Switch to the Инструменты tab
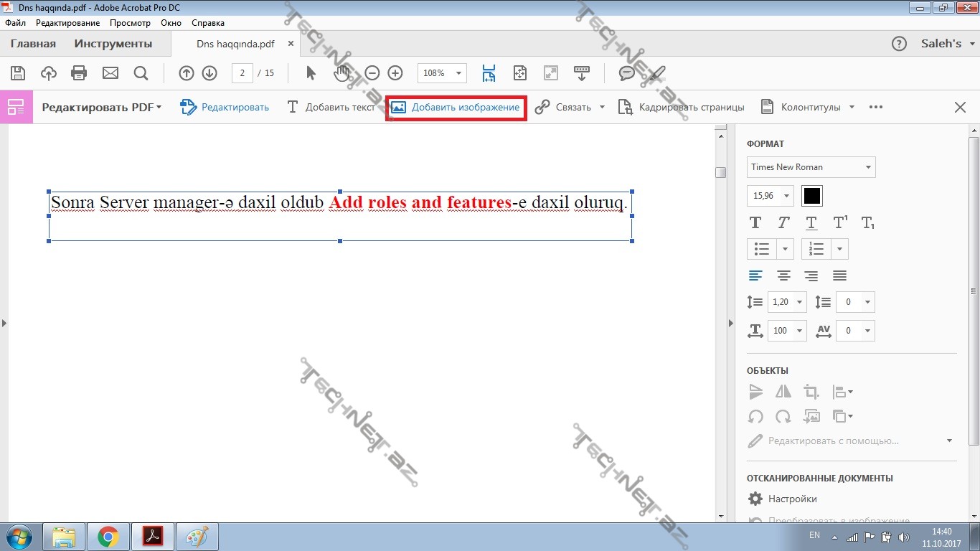This screenshot has width=980, height=551. [x=113, y=44]
